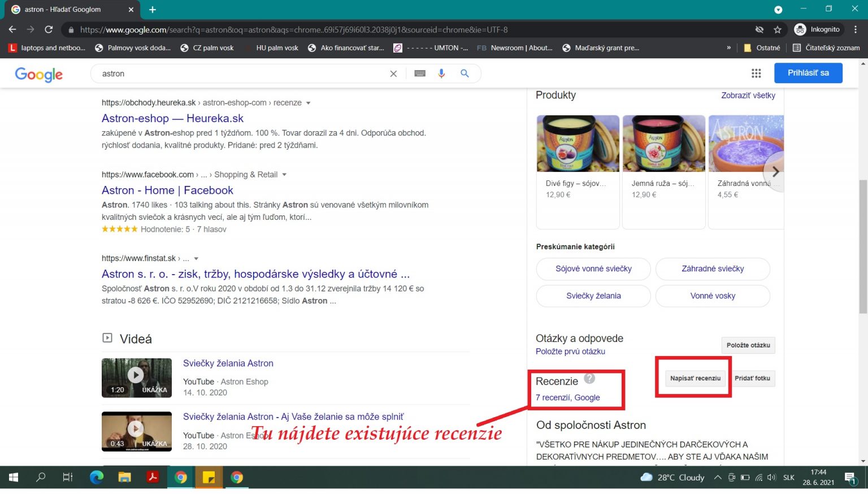868x494 pixels.
Task: Open notification center icon
Action: coord(851,478)
